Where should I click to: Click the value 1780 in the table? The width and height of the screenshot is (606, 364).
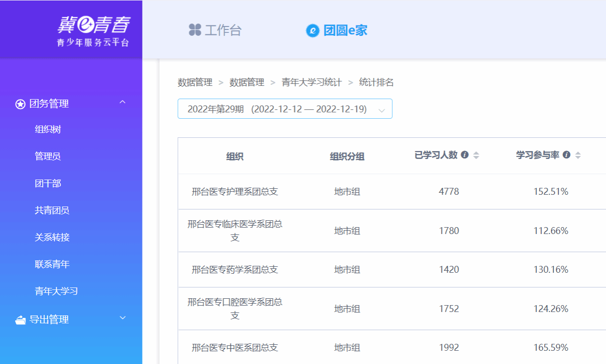pyautogui.click(x=449, y=231)
